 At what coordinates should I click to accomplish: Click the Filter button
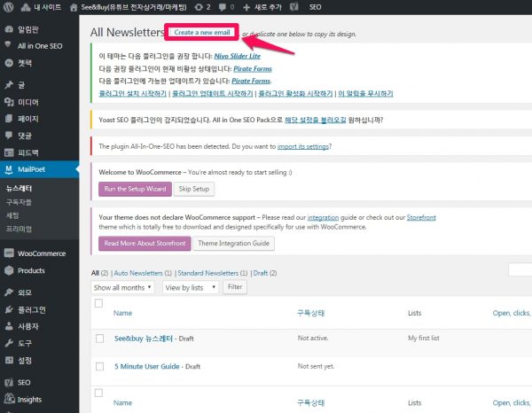[235, 287]
